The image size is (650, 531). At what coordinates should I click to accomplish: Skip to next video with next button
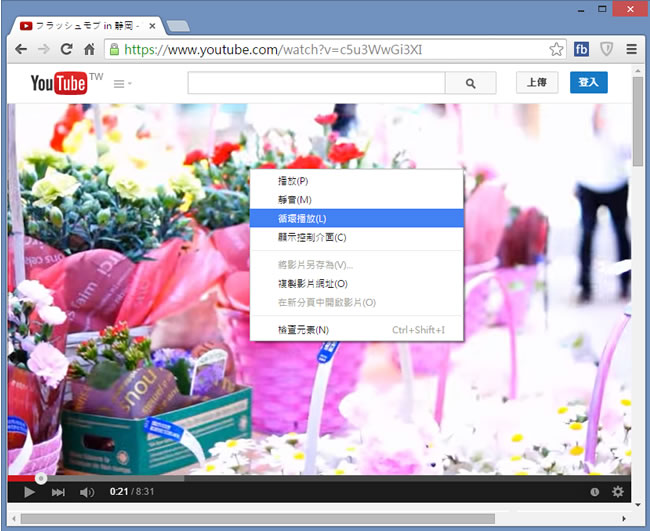pos(58,492)
